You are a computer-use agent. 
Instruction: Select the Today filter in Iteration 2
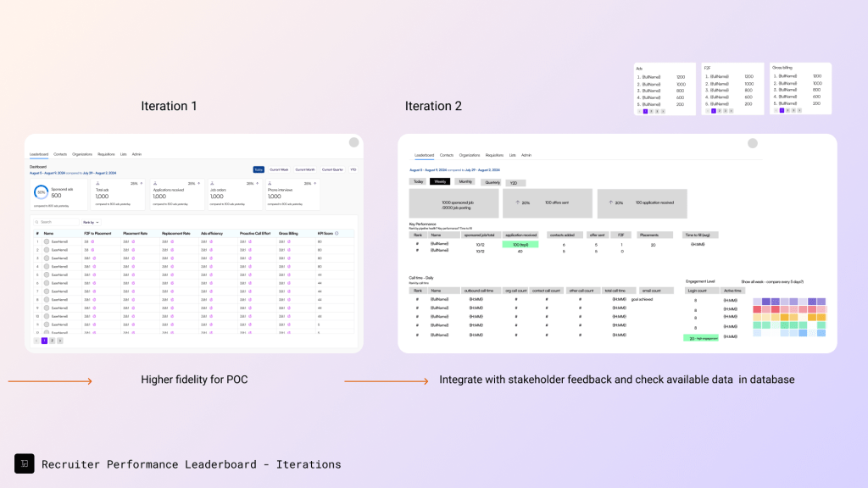pyautogui.click(x=417, y=181)
